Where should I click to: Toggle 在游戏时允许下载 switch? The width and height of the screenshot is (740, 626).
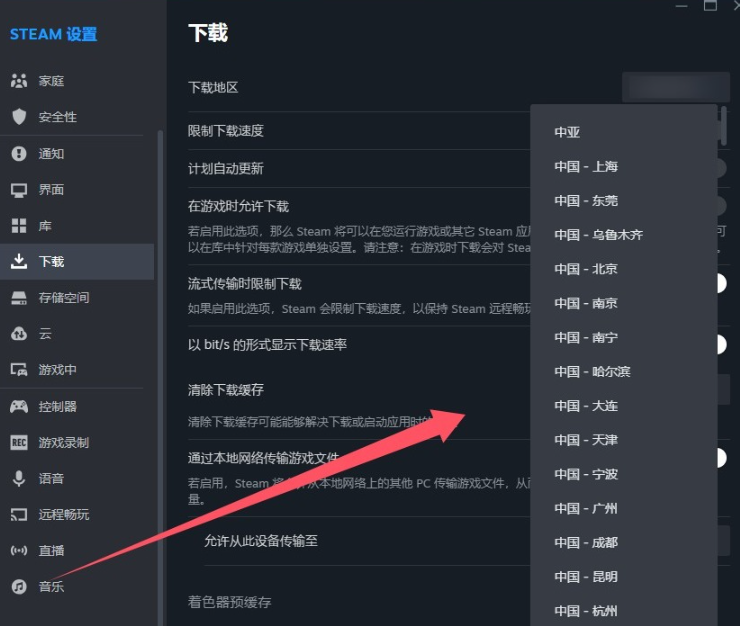point(721,206)
